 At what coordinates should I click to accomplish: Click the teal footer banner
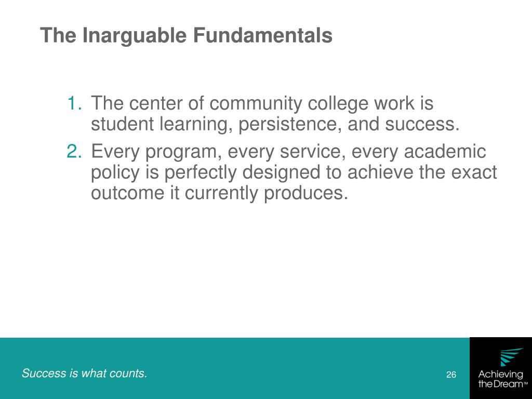tap(235, 368)
